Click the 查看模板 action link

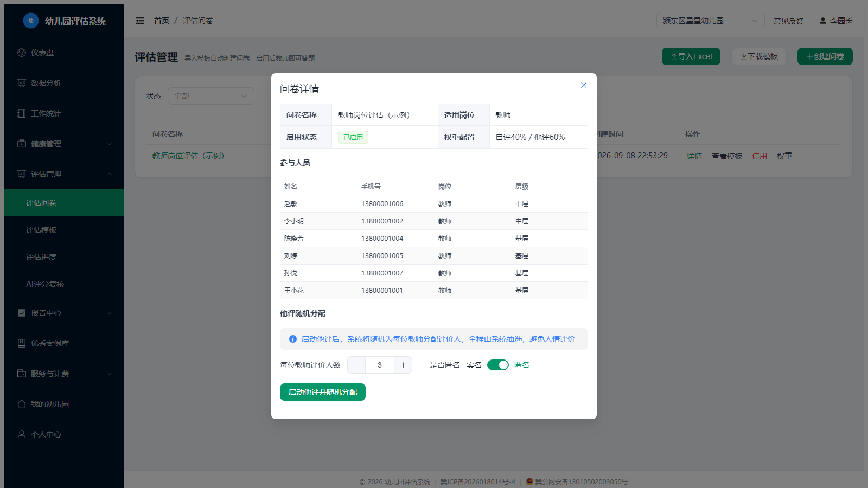coord(727,156)
